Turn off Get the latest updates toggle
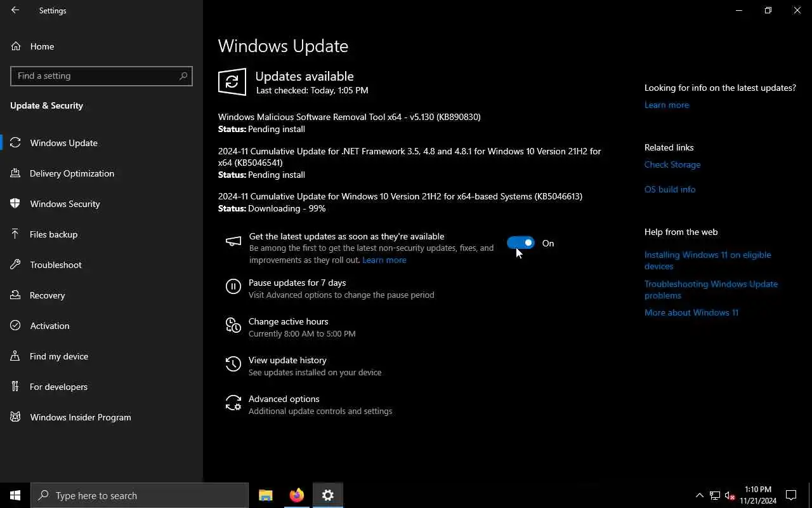 pos(521,243)
